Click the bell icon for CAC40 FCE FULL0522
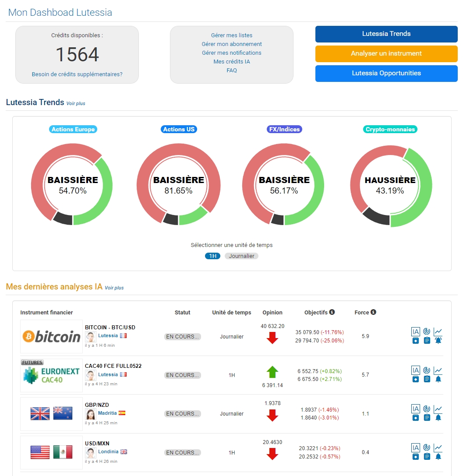The width and height of the screenshot is (463, 476). click(438, 379)
